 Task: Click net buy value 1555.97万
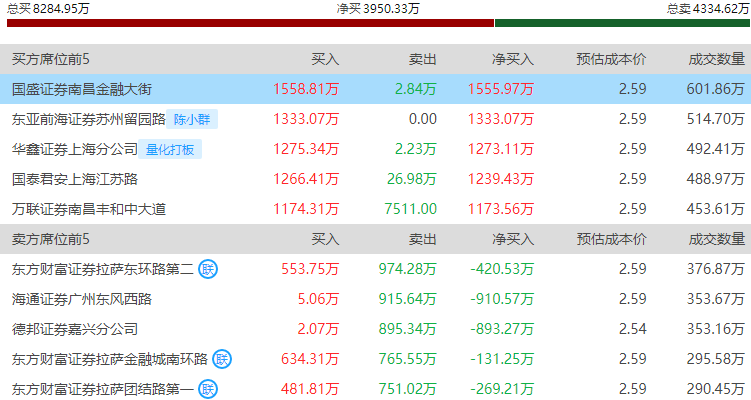point(501,89)
